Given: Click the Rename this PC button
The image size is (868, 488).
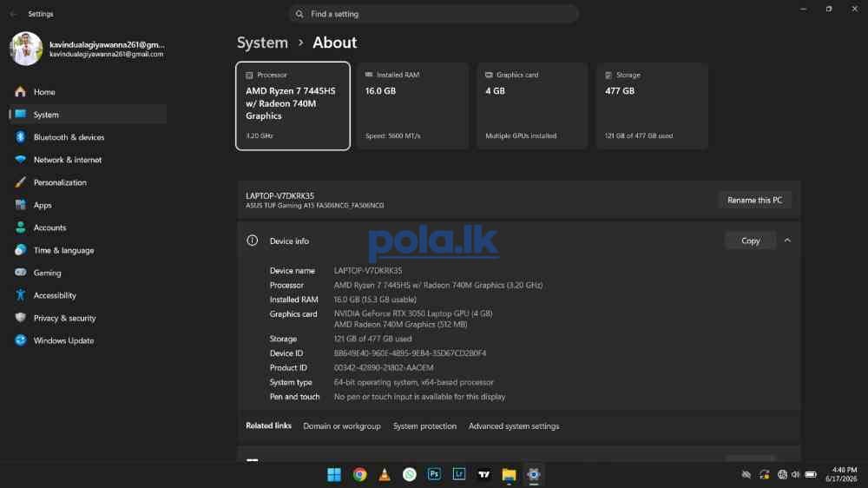Looking at the screenshot, I should tap(754, 200).
